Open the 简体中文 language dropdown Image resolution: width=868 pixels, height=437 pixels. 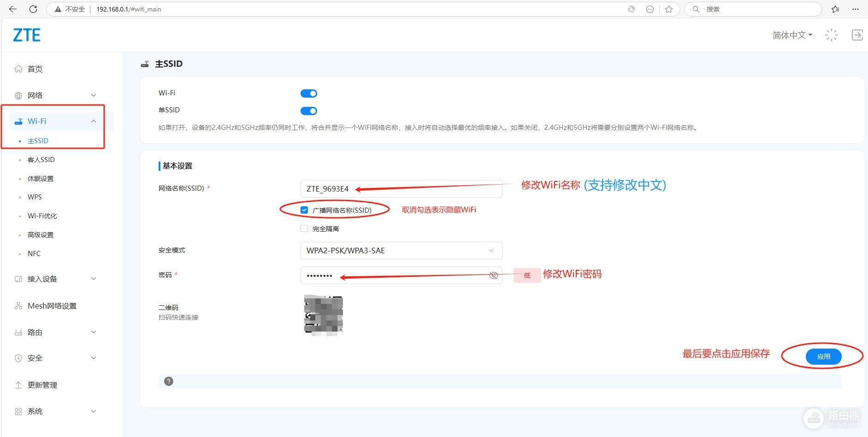pyautogui.click(x=792, y=35)
